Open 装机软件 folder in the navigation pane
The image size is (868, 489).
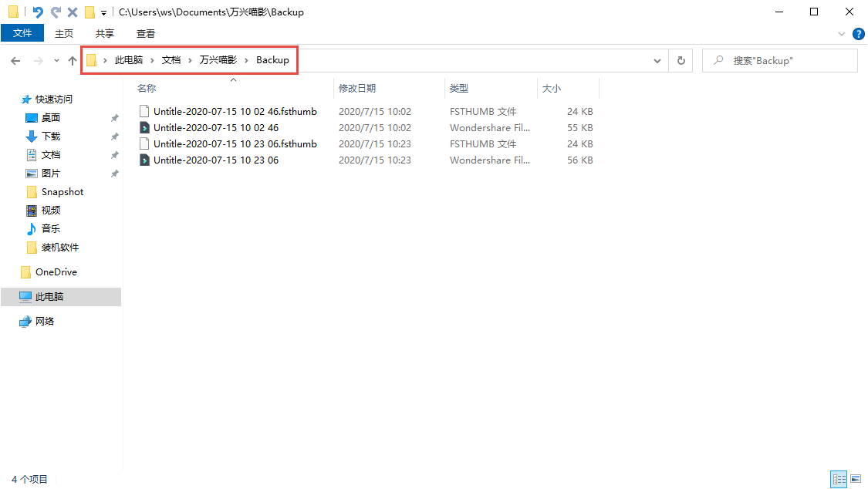coord(59,248)
